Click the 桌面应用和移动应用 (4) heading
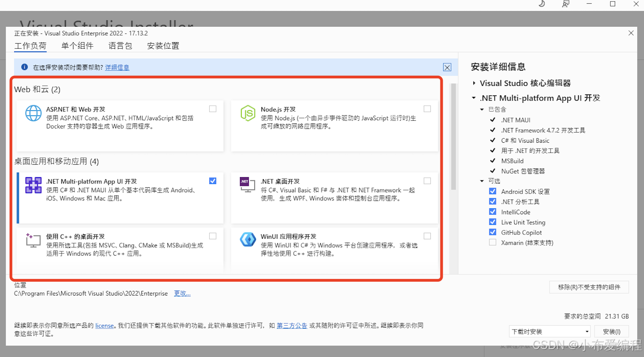The width and height of the screenshot is (644, 357). tap(56, 162)
